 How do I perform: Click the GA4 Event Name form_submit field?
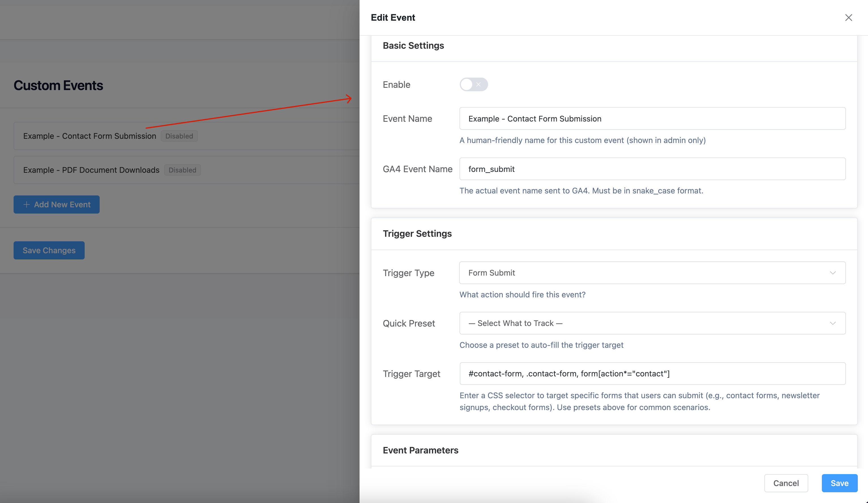pos(652,169)
